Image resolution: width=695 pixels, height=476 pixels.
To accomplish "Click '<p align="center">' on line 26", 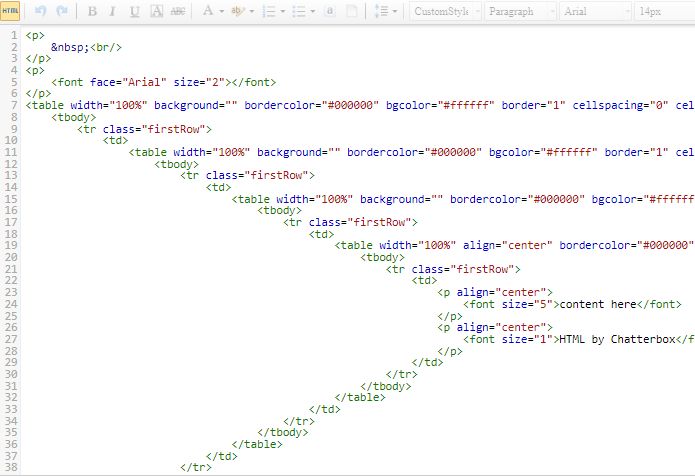I will point(495,328).
